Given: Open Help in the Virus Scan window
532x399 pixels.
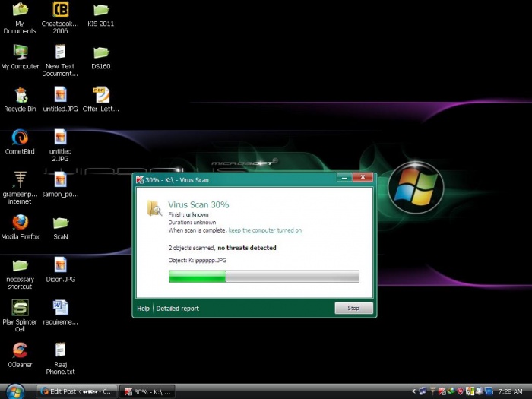Looking at the screenshot, I should pyautogui.click(x=143, y=309).
